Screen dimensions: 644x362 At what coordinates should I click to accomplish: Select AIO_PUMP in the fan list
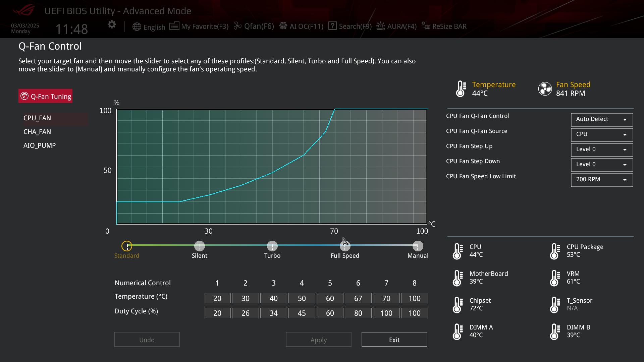40,145
